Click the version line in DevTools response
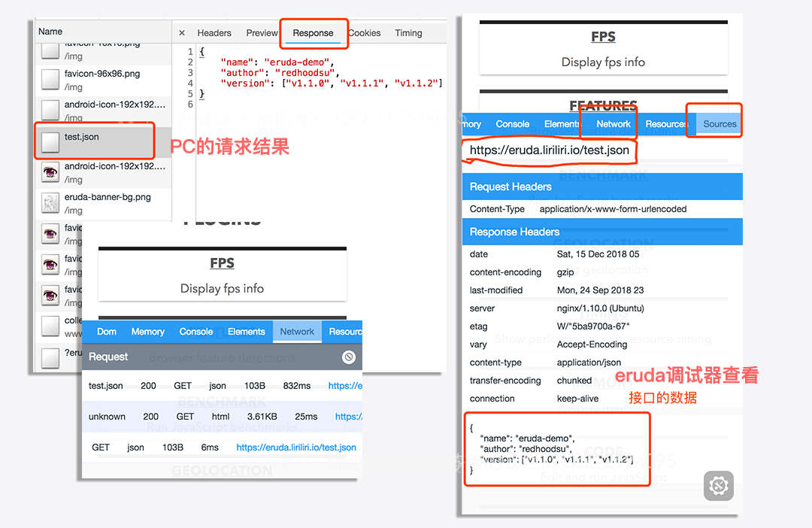The height and width of the screenshot is (528, 812). coord(332,83)
